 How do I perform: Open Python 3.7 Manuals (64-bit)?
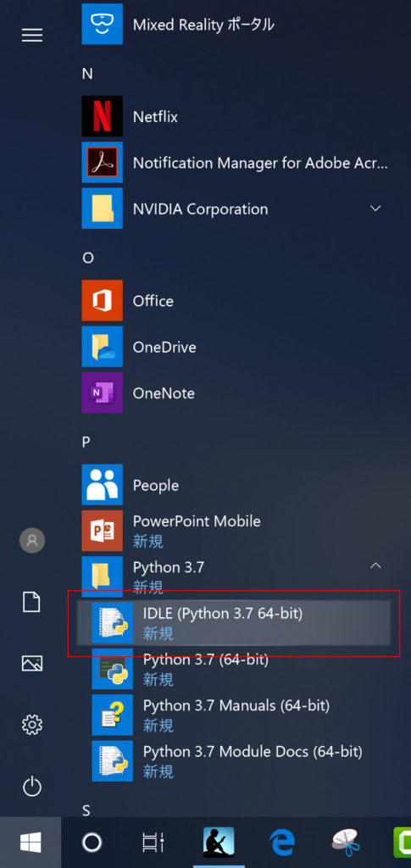(233, 715)
